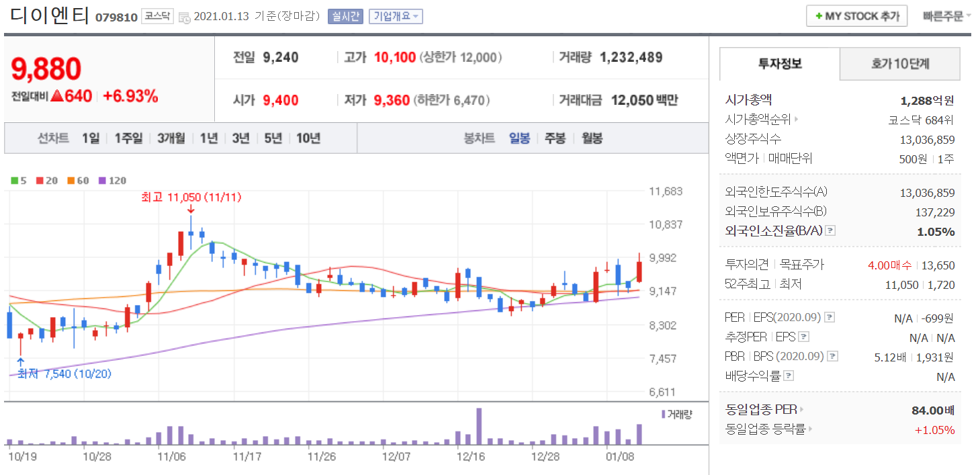Screen dimensions: 980x475
Task: Click the tallest volume bar near 12/16
Action: point(479,426)
